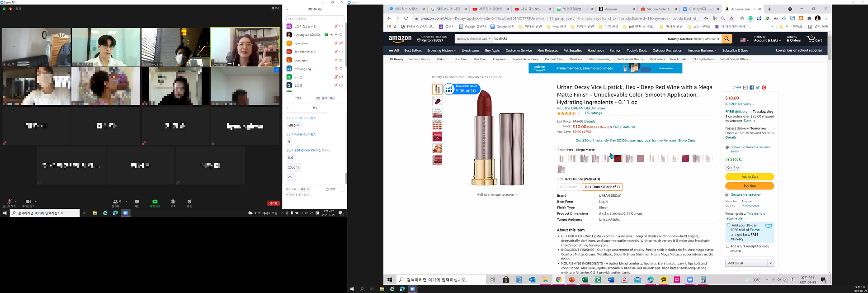
Task: Click the Amazon logo in the header
Action: pos(400,39)
